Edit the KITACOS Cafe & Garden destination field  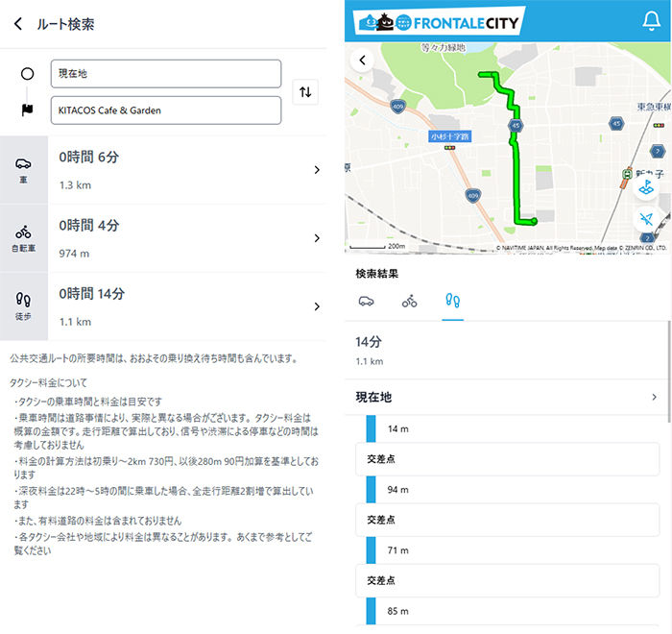click(166, 110)
